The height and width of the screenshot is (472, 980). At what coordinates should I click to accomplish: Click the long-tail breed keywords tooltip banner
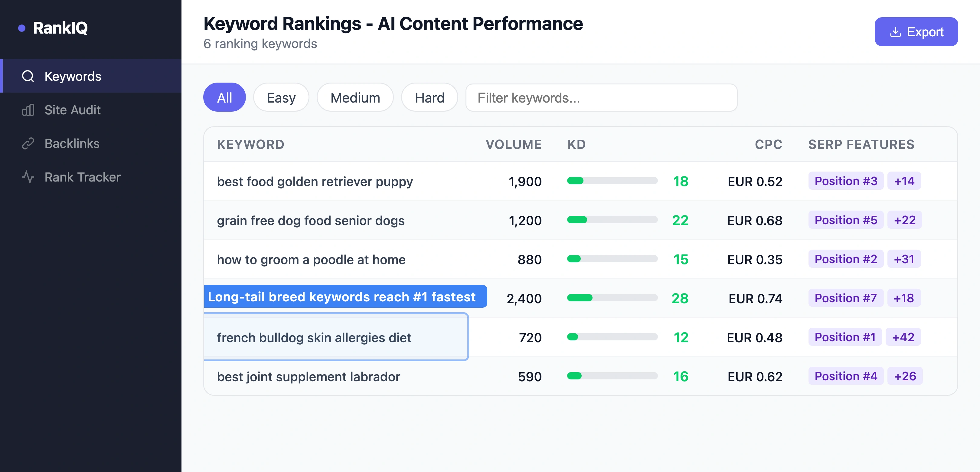pos(345,297)
